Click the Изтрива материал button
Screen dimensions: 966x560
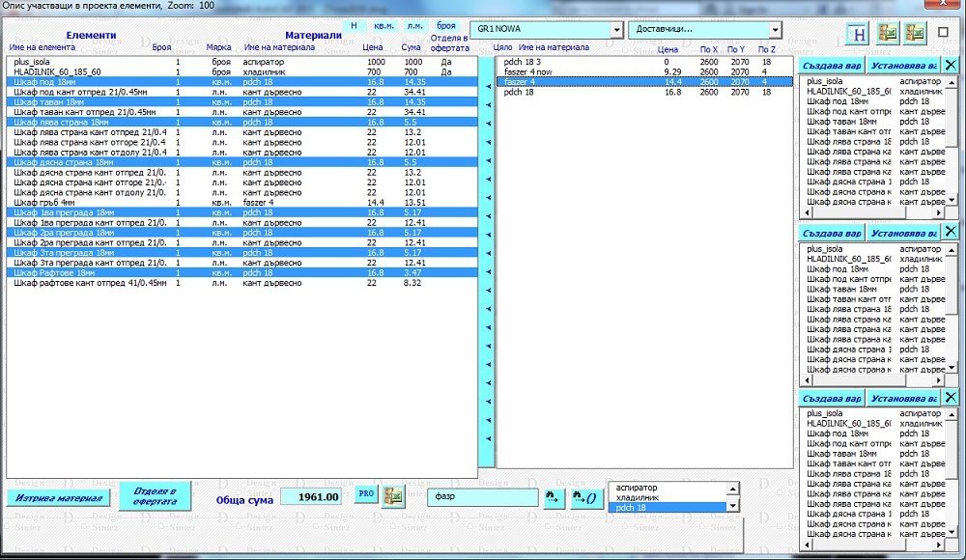[59, 498]
